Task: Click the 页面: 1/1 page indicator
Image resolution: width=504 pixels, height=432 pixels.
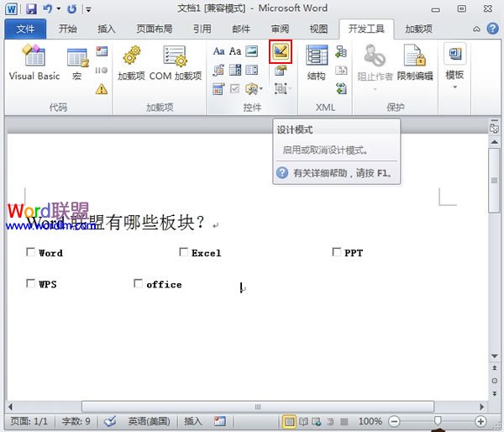Action: [29, 421]
